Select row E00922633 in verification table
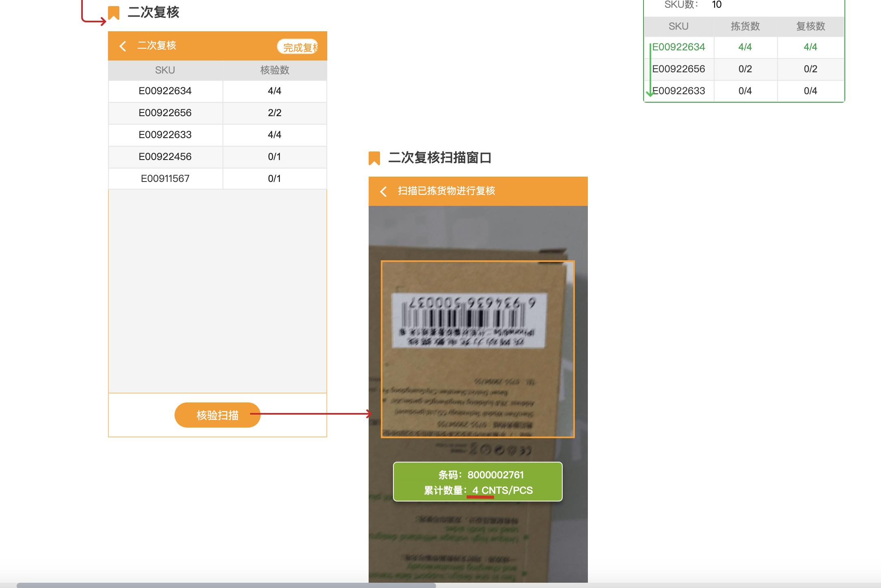881x588 pixels. point(165,135)
